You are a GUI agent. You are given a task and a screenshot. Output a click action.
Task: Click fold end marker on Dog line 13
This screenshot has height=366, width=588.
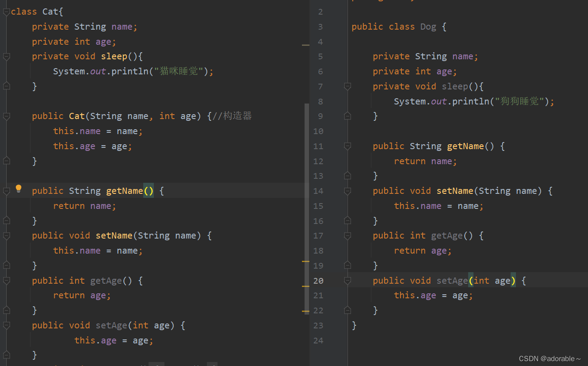click(x=347, y=176)
